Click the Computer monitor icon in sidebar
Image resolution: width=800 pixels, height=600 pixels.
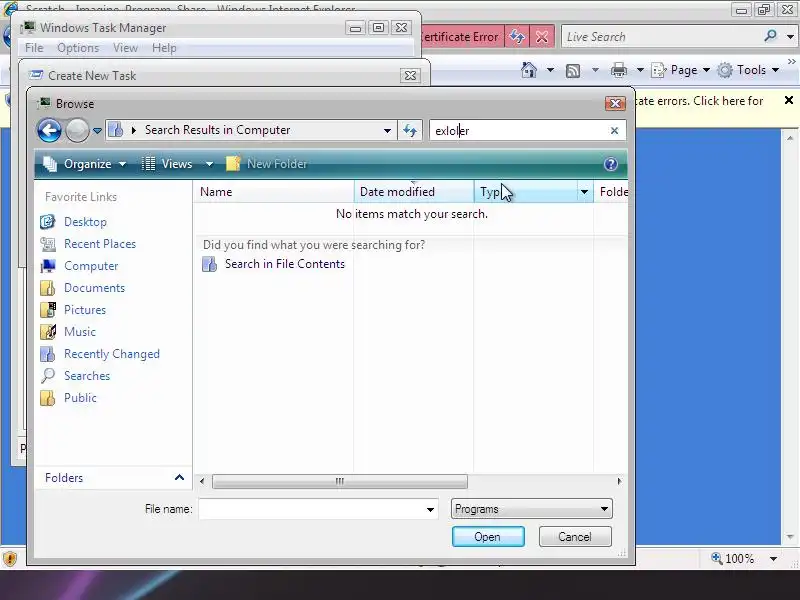(x=47, y=266)
